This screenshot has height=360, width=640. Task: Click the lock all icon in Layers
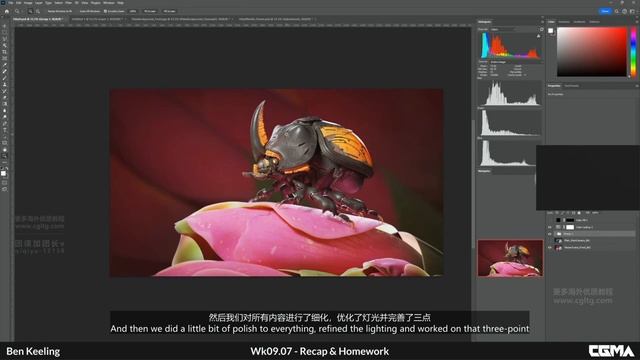pyautogui.click(x=579, y=213)
